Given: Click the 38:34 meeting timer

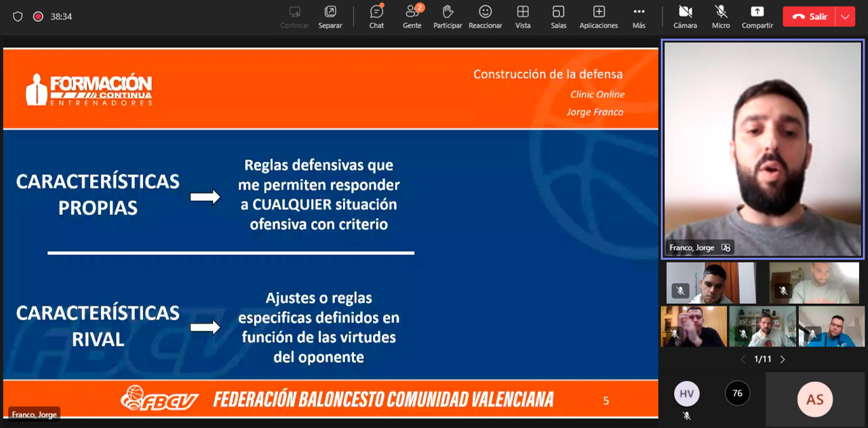Looking at the screenshot, I should [61, 16].
